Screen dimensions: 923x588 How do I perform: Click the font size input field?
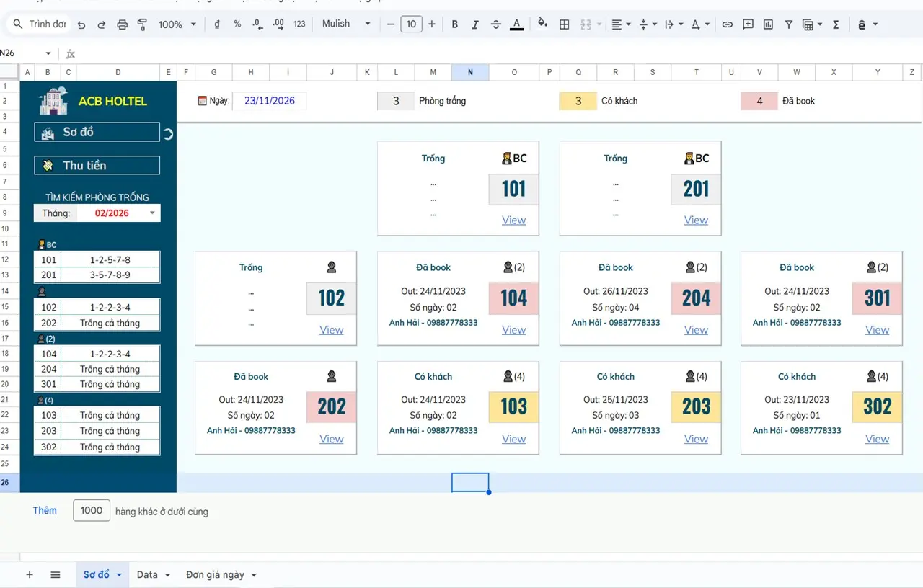410,24
